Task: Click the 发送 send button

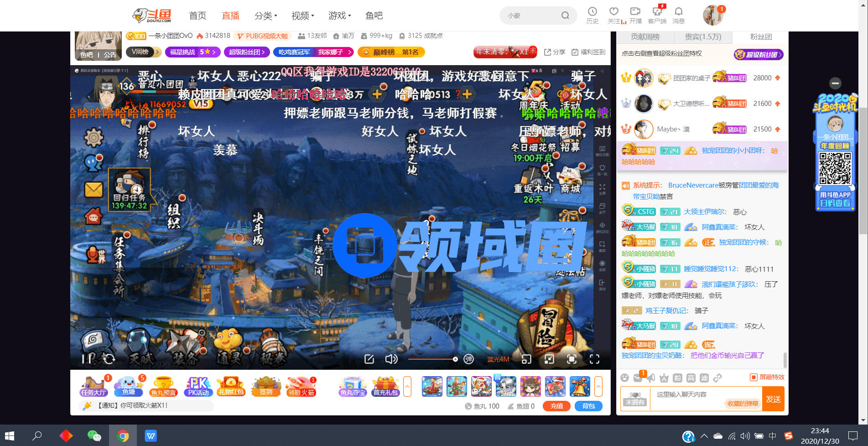Action: (x=773, y=399)
